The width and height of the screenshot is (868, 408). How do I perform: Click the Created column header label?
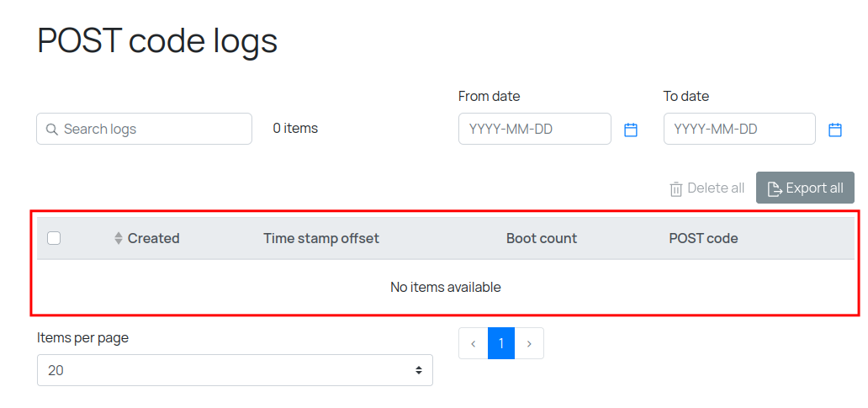click(153, 238)
